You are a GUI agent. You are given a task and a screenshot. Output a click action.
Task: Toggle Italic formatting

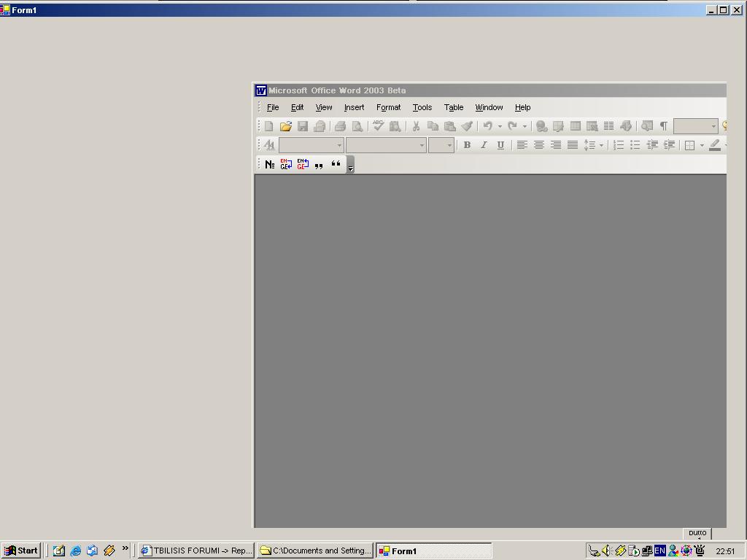(x=484, y=145)
